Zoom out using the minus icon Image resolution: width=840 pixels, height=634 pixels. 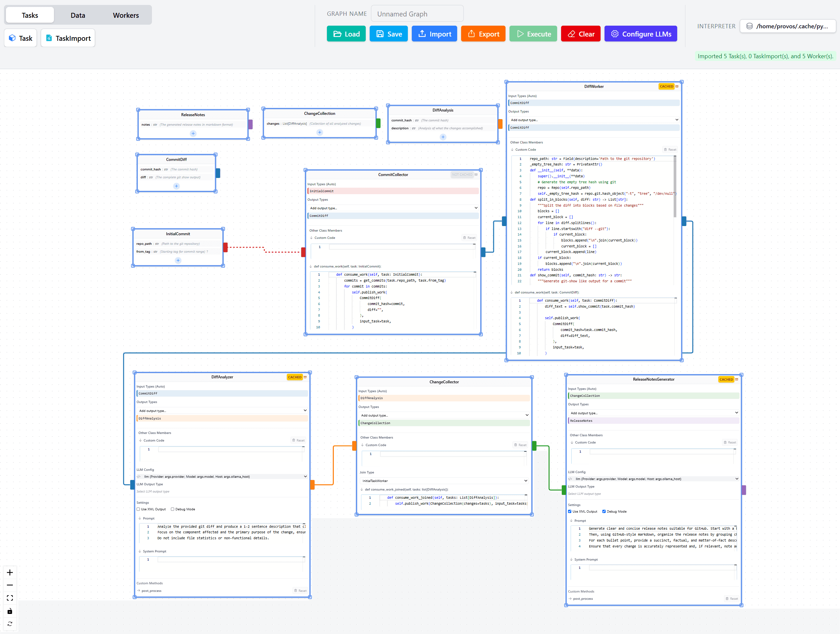[10, 585]
